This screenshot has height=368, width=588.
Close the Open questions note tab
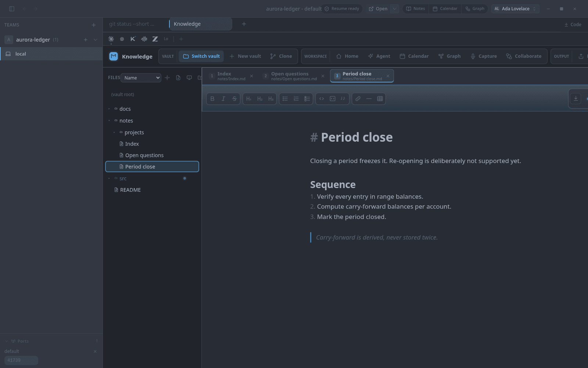[323, 76]
